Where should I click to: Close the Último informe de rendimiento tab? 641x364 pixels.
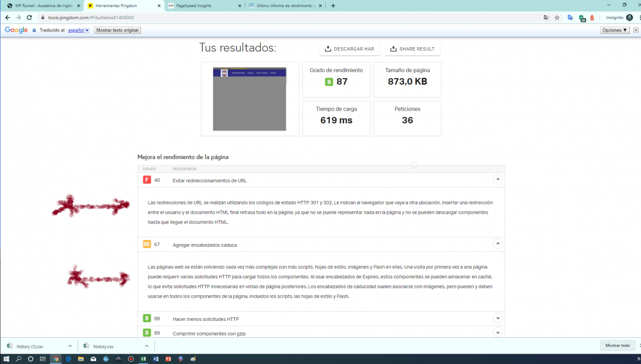pyautogui.click(x=320, y=6)
